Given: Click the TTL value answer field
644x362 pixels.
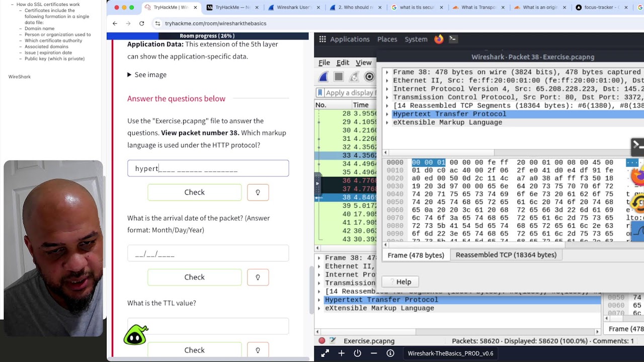Looking at the screenshot, I should 208,326.
